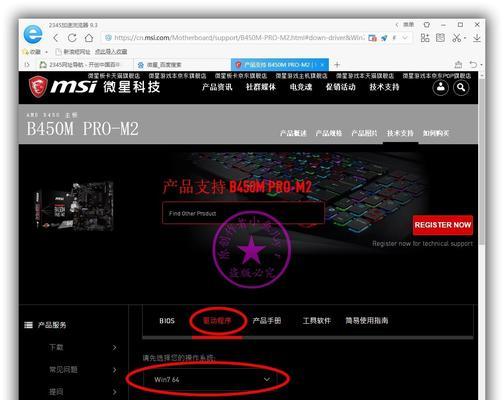The width and height of the screenshot is (504, 400).
Task: Click the skin shirt icon in title bar
Action: [x=427, y=25]
